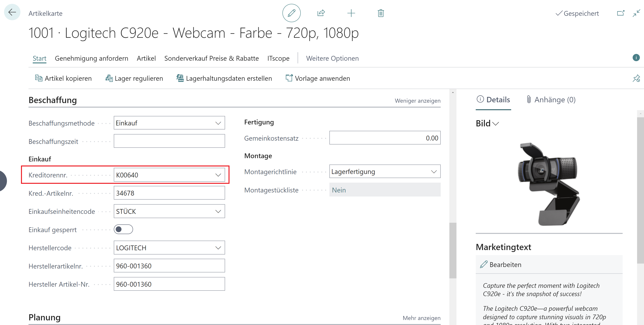This screenshot has height=325, width=644.
Task: Click the pin action bar icon
Action: pyautogui.click(x=636, y=78)
